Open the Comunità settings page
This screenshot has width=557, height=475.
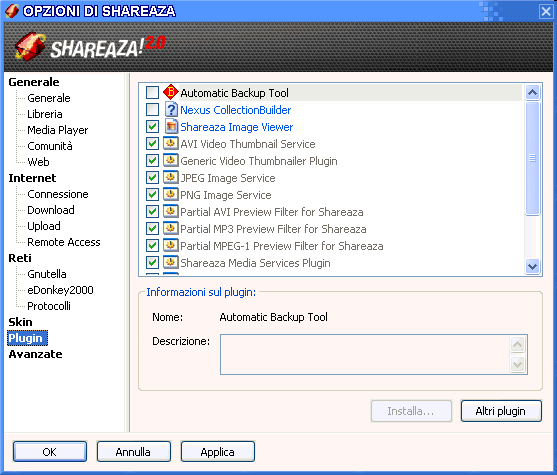point(50,146)
